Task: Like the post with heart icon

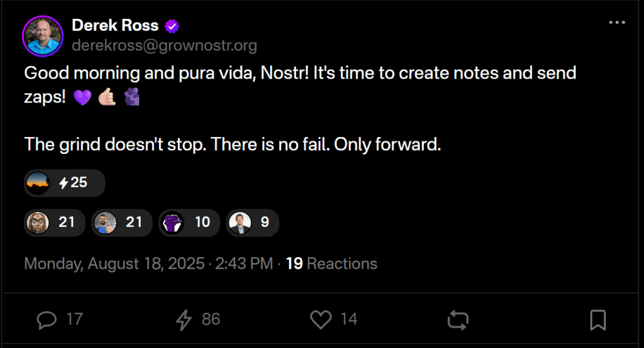Action: 321,320
